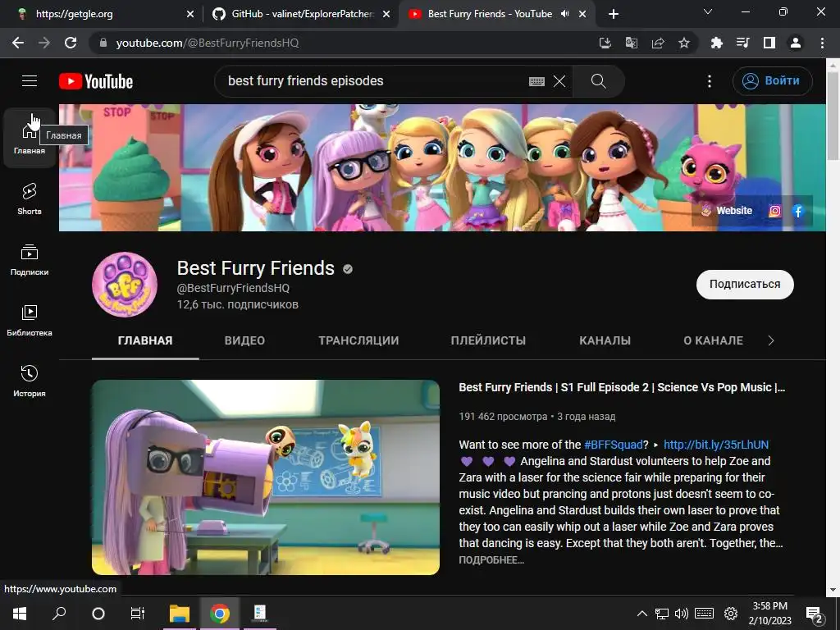Open Chrome profile avatar menu
This screenshot has width=840, height=630.
tap(796, 43)
